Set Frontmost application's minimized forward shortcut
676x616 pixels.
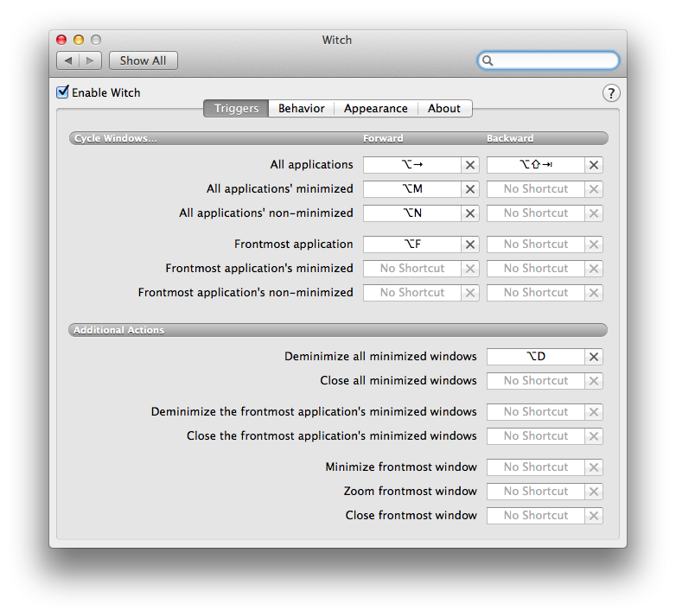[x=412, y=269]
